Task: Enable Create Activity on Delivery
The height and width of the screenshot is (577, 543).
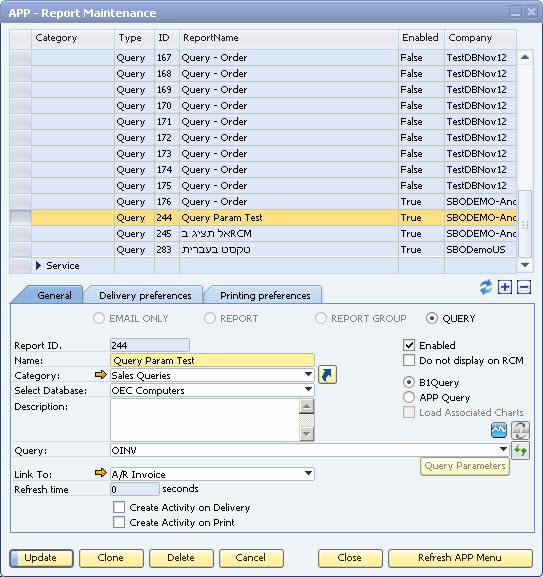Action: [x=119, y=507]
